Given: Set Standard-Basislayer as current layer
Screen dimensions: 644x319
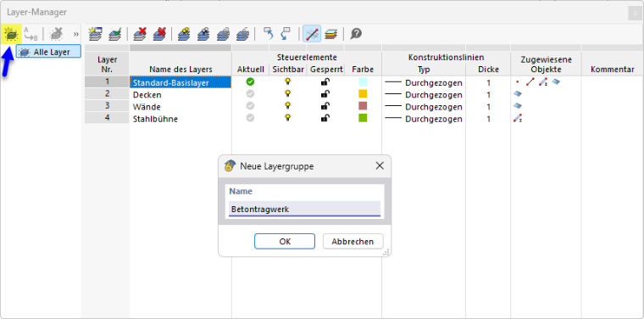Looking at the screenshot, I should 250,81.
